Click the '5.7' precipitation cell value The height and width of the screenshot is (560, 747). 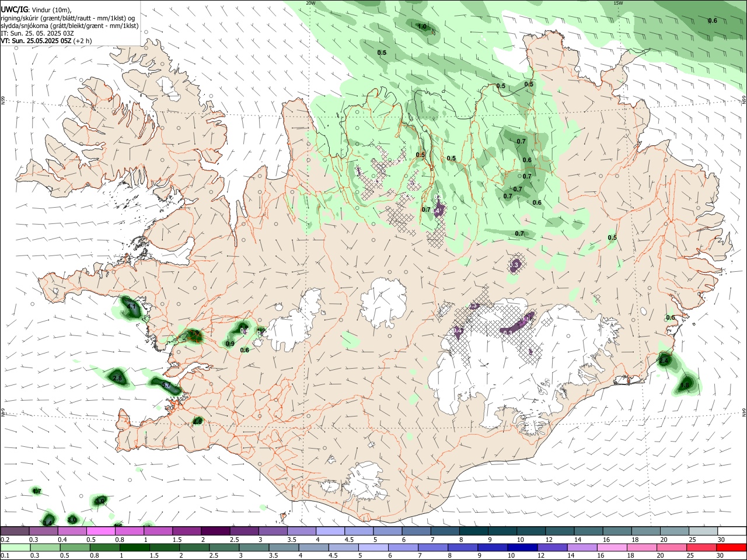tap(165, 385)
